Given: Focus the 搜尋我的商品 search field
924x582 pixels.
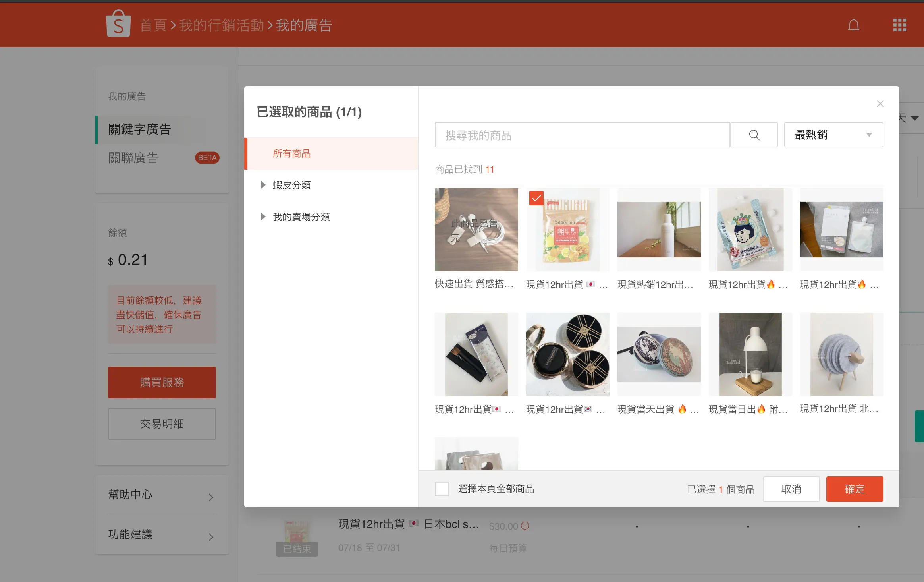Looking at the screenshot, I should tap(582, 135).
